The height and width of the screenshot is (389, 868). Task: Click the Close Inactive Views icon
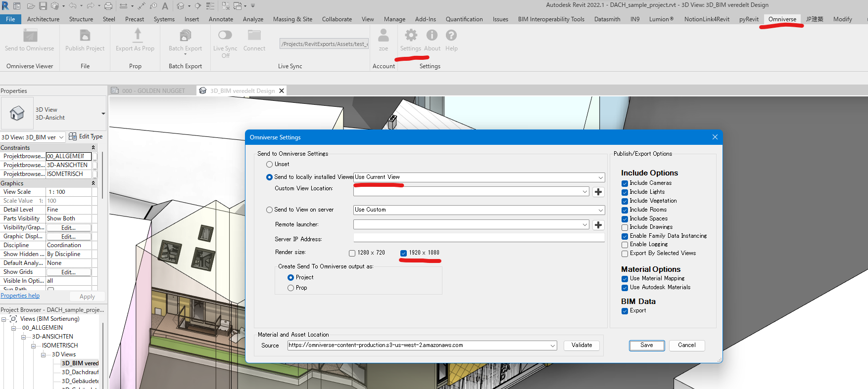coord(226,6)
